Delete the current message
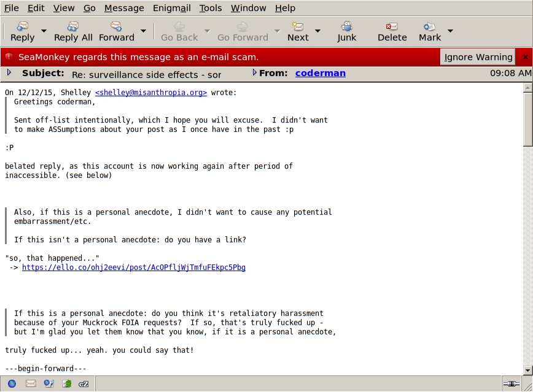Viewport: 533px width, 392px height. coord(392,31)
